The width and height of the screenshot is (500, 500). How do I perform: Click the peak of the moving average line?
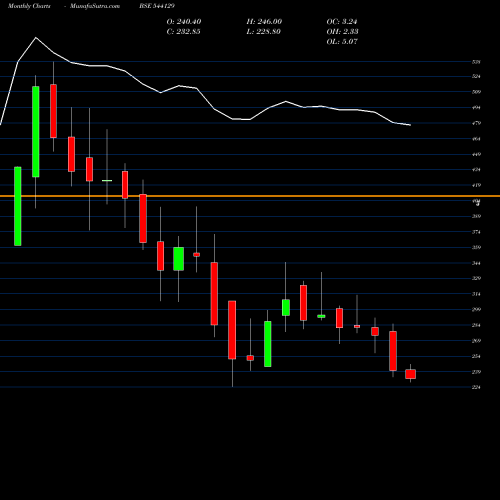(x=36, y=37)
